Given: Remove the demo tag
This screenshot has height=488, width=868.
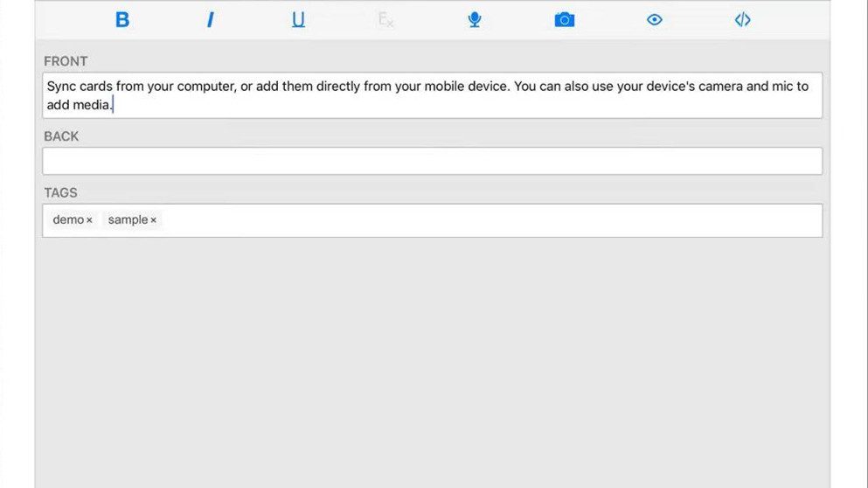Looking at the screenshot, I should coord(89,220).
